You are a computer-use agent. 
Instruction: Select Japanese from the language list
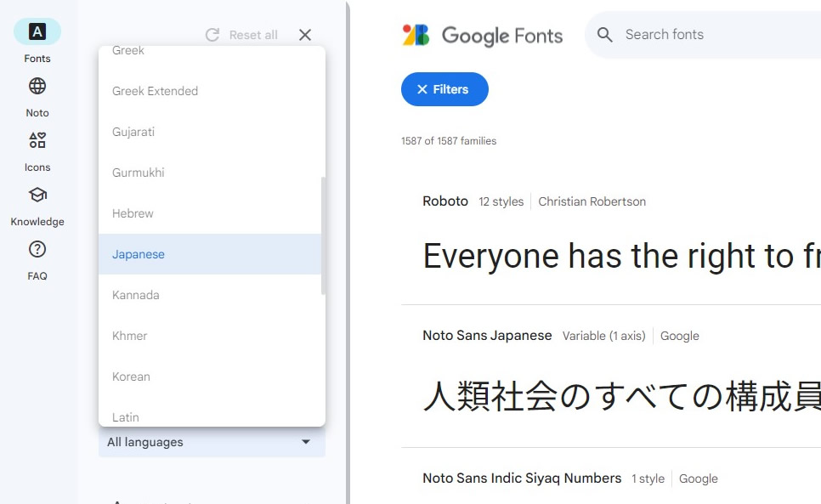(139, 254)
